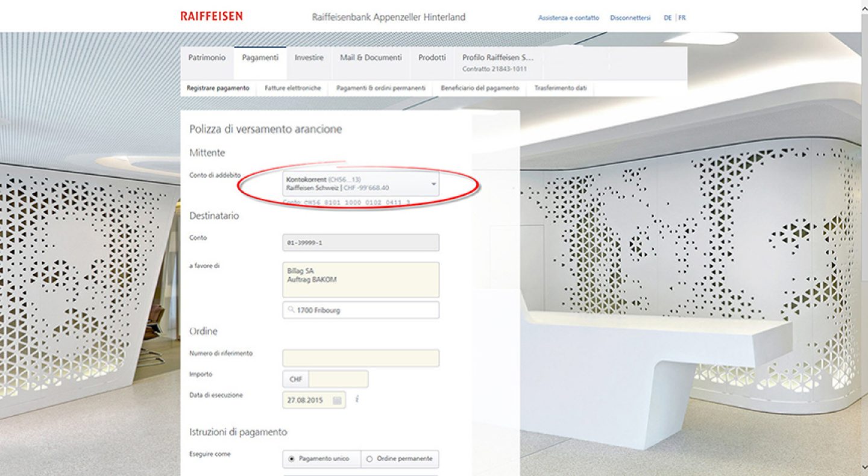The height and width of the screenshot is (476, 868).
Task: Open Fatture elettroniche submenu item
Action: [293, 88]
